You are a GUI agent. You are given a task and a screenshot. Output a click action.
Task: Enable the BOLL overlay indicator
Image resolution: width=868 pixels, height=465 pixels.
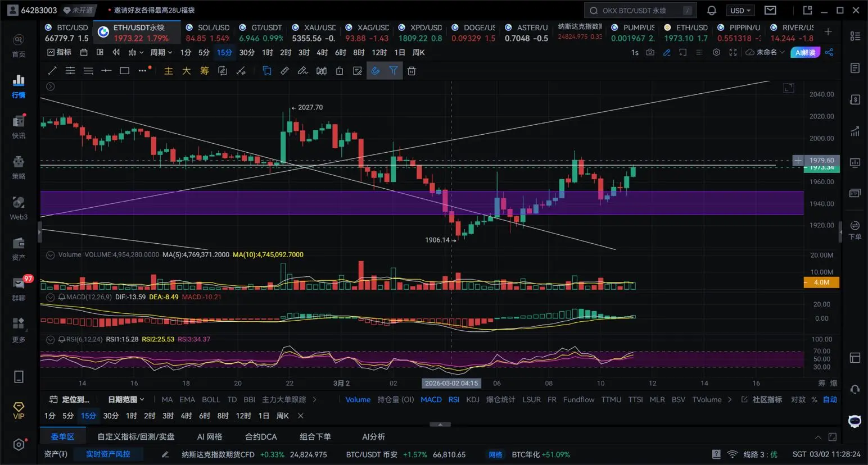(211, 399)
